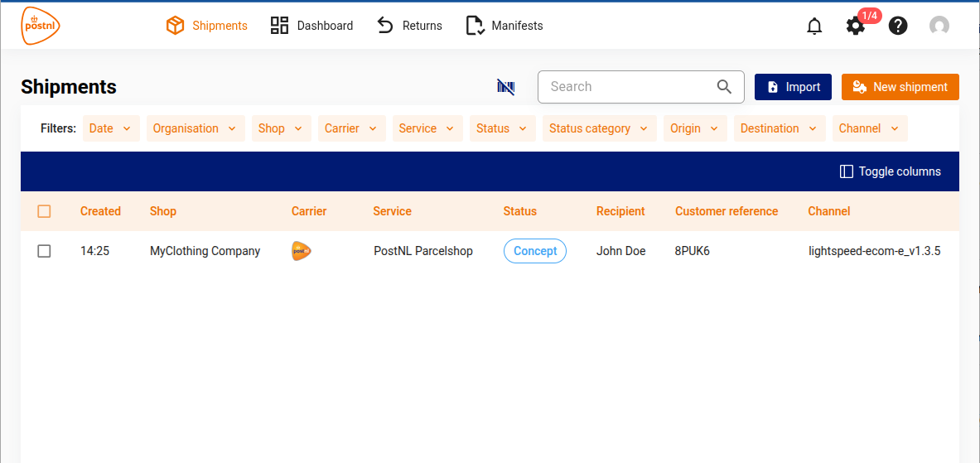Open user profile avatar
Screen dimensions: 980x463
(x=939, y=27)
